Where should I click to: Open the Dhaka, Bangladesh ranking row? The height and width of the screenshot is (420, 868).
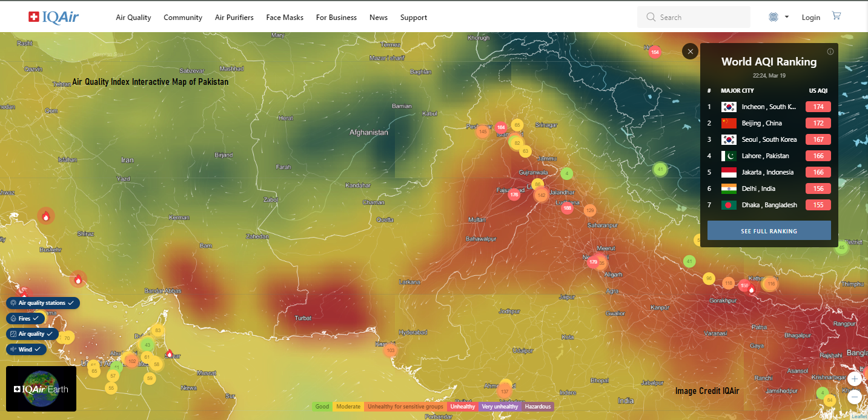tap(769, 205)
